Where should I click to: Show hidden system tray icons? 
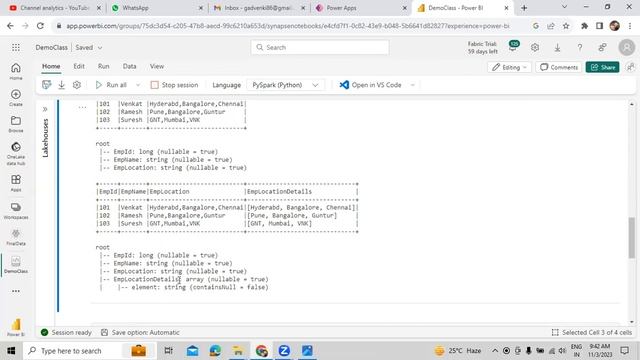(495, 351)
